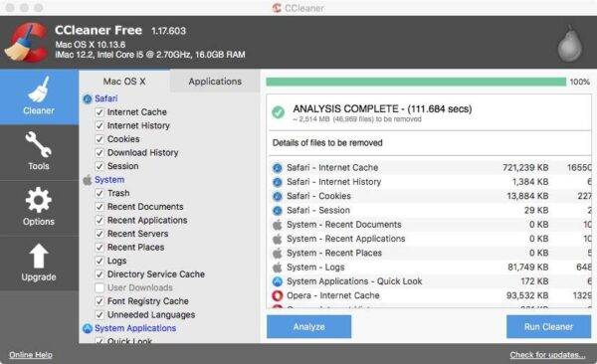
Task: Select the Safari category heading
Action: pos(106,98)
